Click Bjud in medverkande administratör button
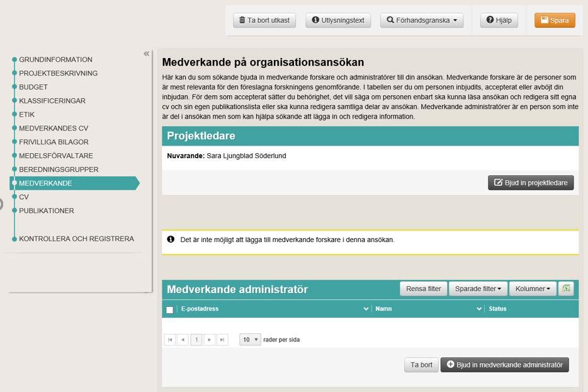Screen dimensions: 588x392 click(504, 365)
